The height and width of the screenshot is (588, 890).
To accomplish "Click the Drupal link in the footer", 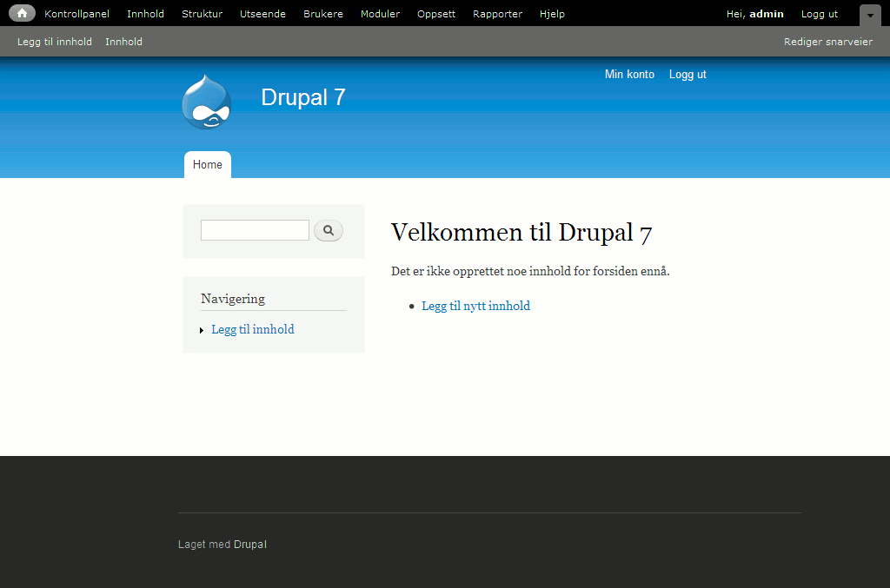I will [x=249, y=544].
